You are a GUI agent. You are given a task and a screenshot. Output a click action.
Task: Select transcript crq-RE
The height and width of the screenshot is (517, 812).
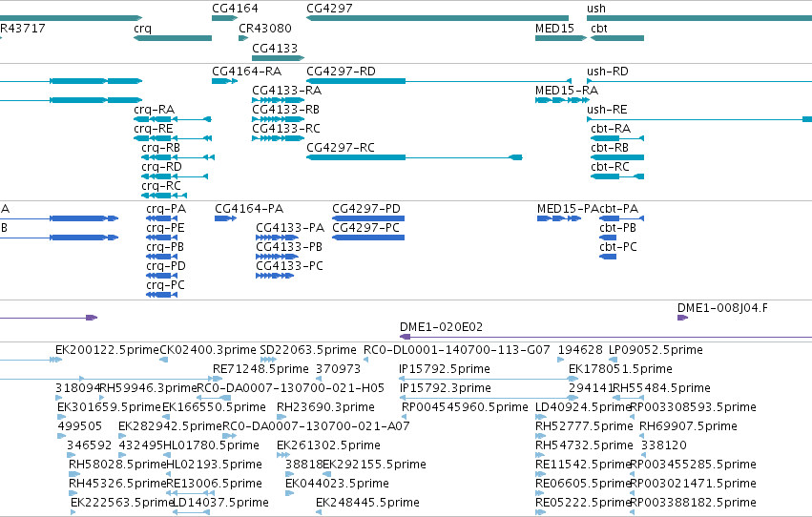coord(154,129)
